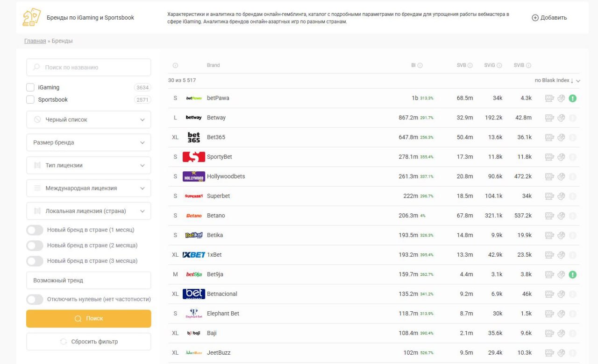
Task: Expand the Черный список dropdown
Action: pos(89,120)
